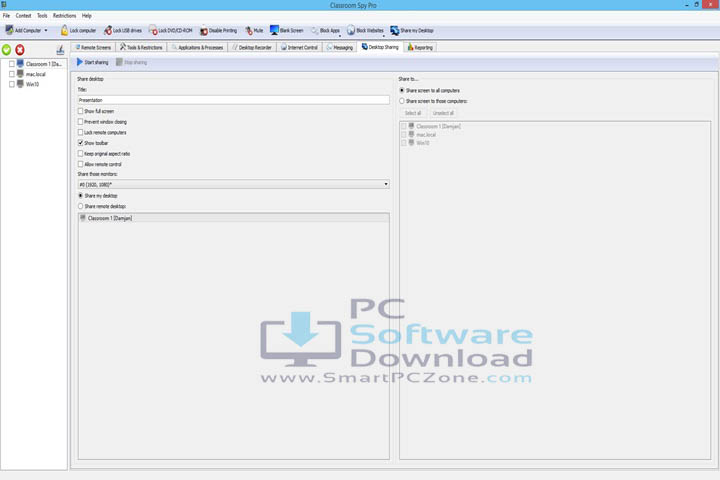Select Win10 in Share to list
Screen dimensions: 720x480
[x=423, y=143]
